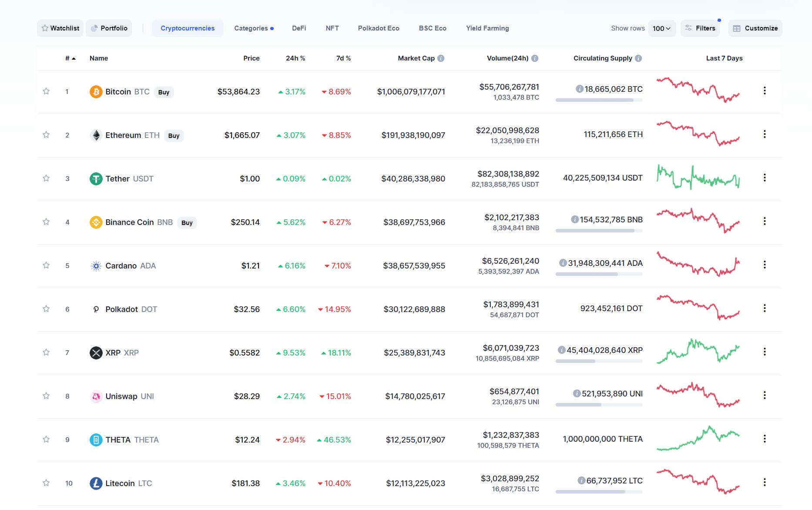This screenshot has height=510, width=812.
Task: Click info icon beside ADA circulating supply
Action: pos(563,263)
